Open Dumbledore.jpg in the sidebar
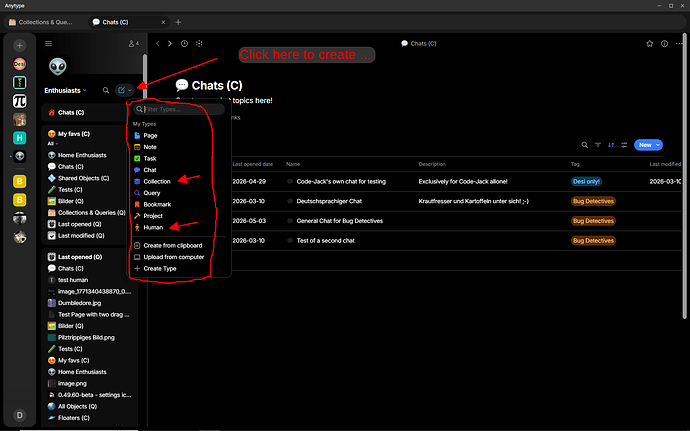This screenshot has height=431, width=690. tap(79, 303)
